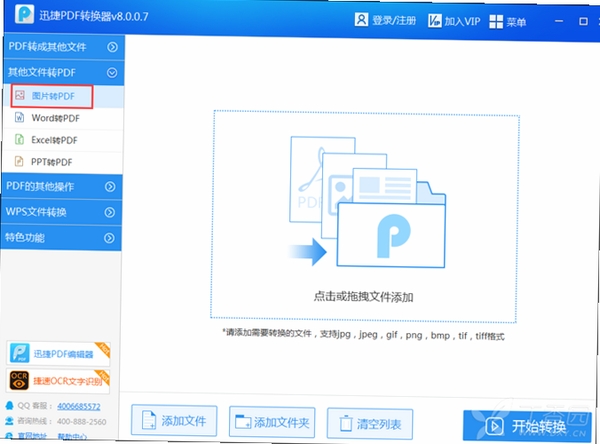Open the PDF的其他操作 section
This screenshot has height=444, width=600.
62,186
